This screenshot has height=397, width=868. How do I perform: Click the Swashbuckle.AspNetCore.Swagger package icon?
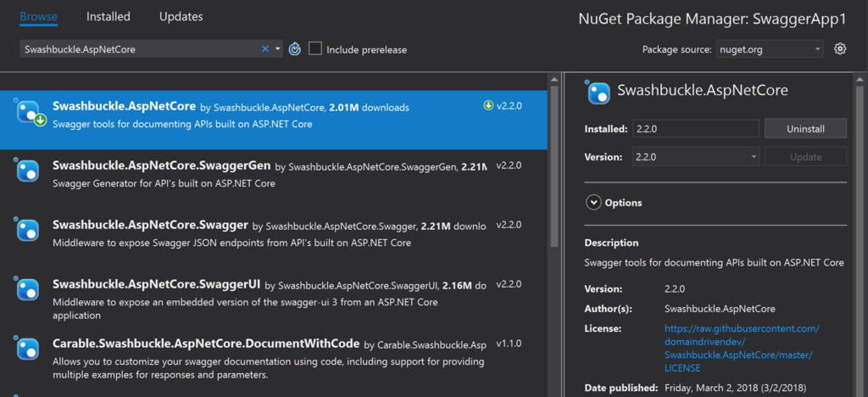click(x=27, y=231)
